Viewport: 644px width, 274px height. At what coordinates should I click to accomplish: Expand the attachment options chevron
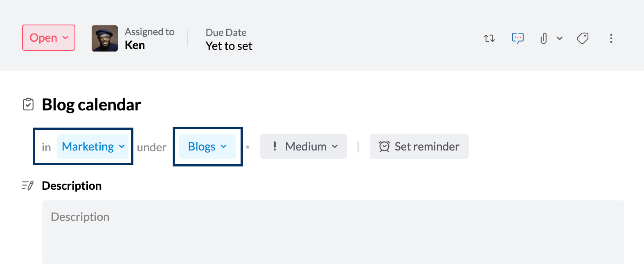pyautogui.click(x=559, y=38)
